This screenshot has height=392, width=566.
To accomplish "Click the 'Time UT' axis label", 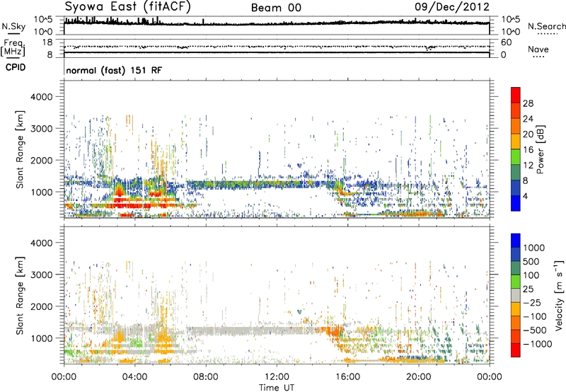I will (277, 388).
